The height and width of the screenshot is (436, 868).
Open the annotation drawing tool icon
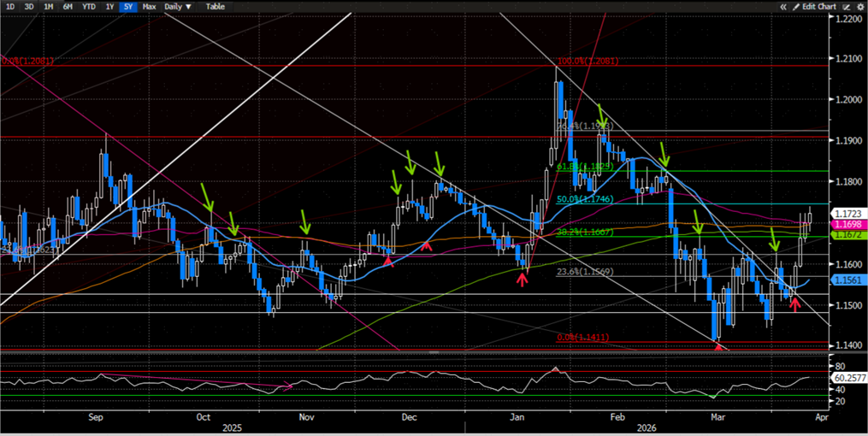847,7
